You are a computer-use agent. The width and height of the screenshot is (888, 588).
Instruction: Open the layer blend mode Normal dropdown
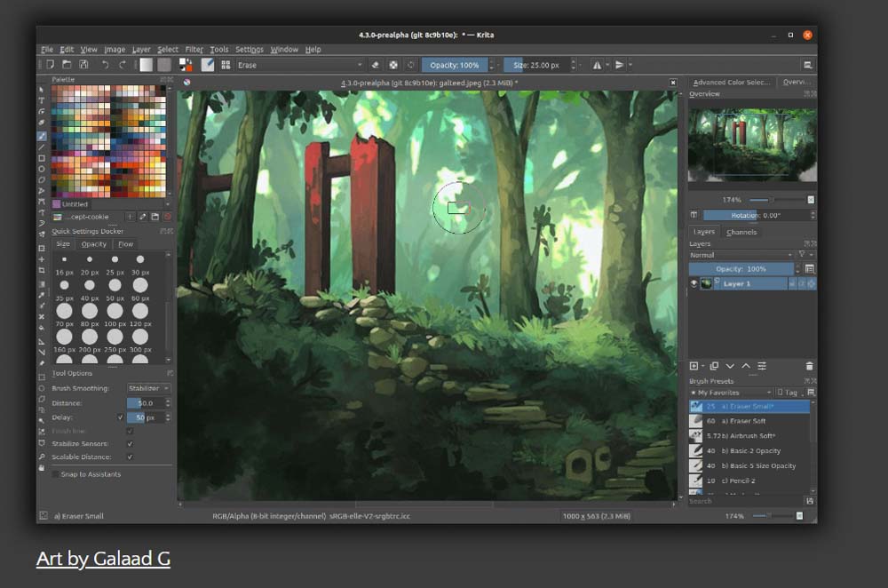point(741,256)
